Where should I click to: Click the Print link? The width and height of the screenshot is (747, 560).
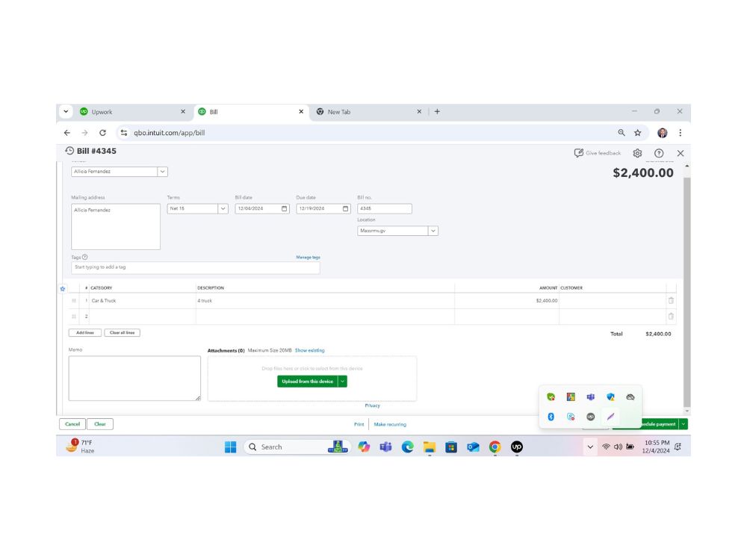359,424
